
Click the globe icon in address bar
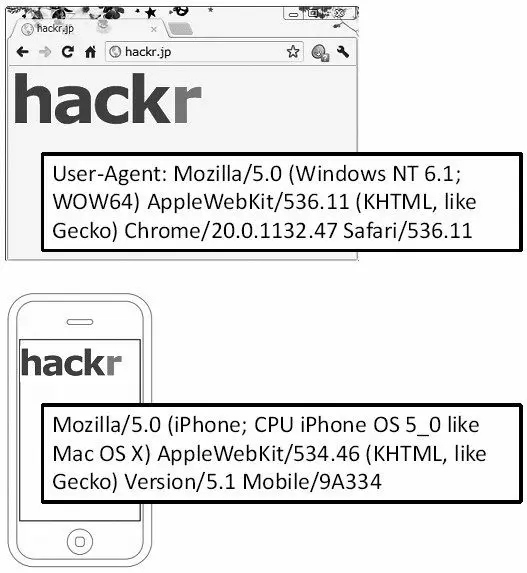point(115,52)
